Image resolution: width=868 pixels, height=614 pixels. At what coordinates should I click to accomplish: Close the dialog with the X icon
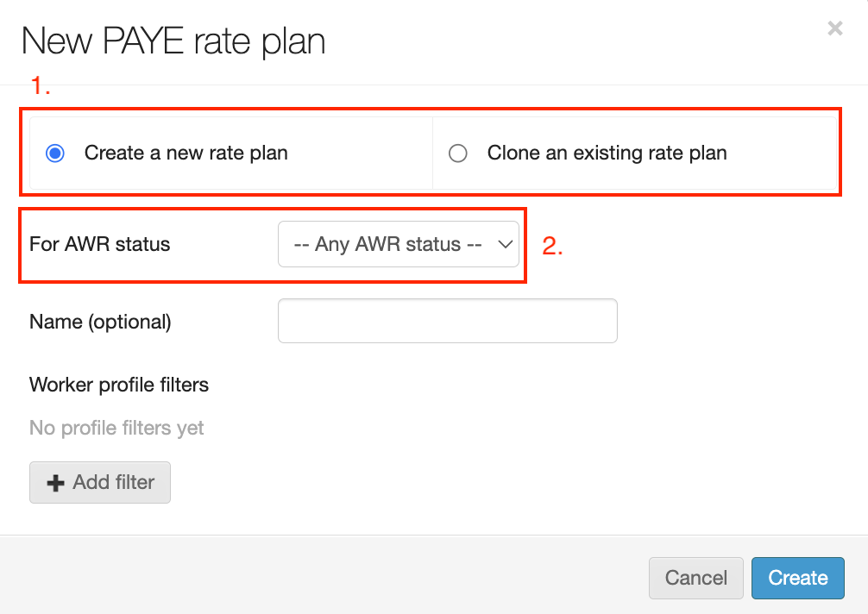(x=834, y=28)
